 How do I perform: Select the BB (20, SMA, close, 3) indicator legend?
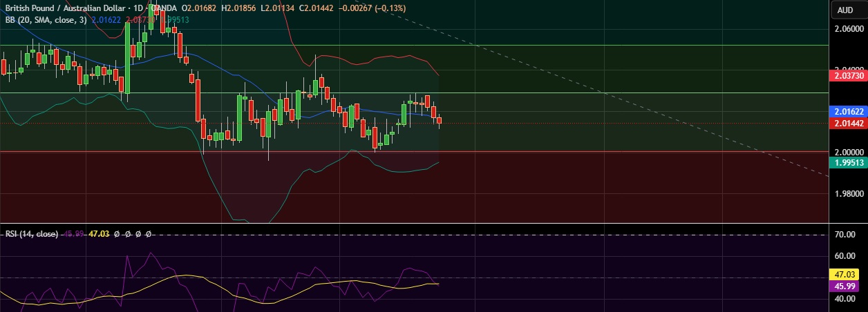coord(46,20)
